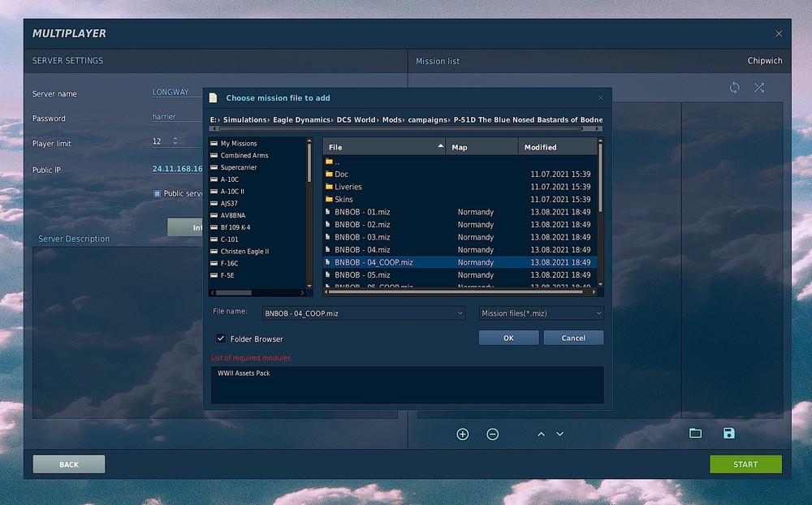
Task: Click the BACK button
Action: 69,464
